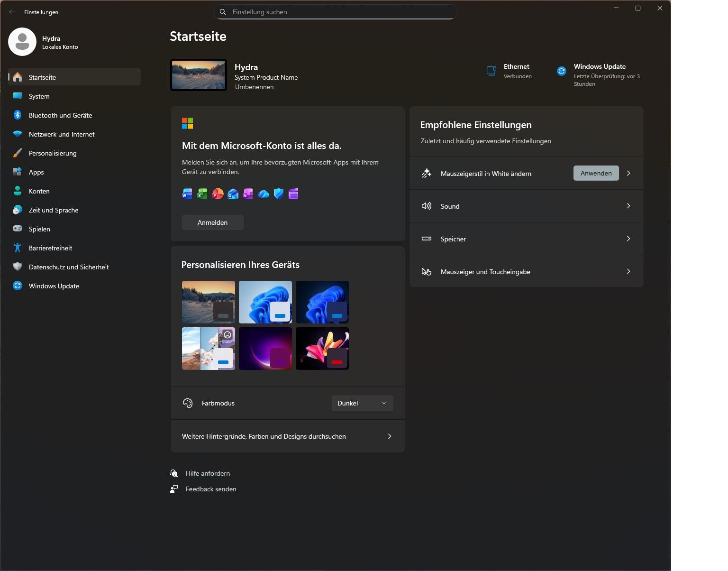Select the purple glow theme thumbnail

pos(265,349)
